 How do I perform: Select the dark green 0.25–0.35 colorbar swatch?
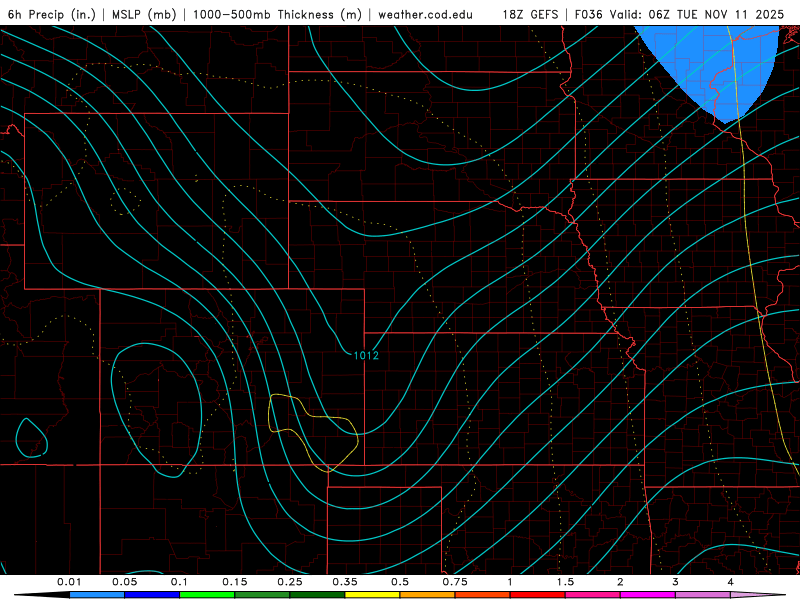317,595
